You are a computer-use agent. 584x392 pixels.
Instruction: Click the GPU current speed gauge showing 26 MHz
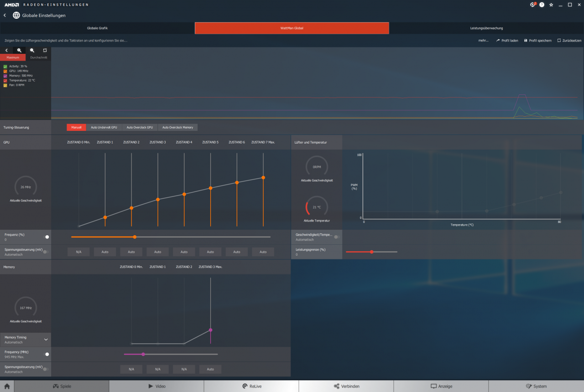26,187
